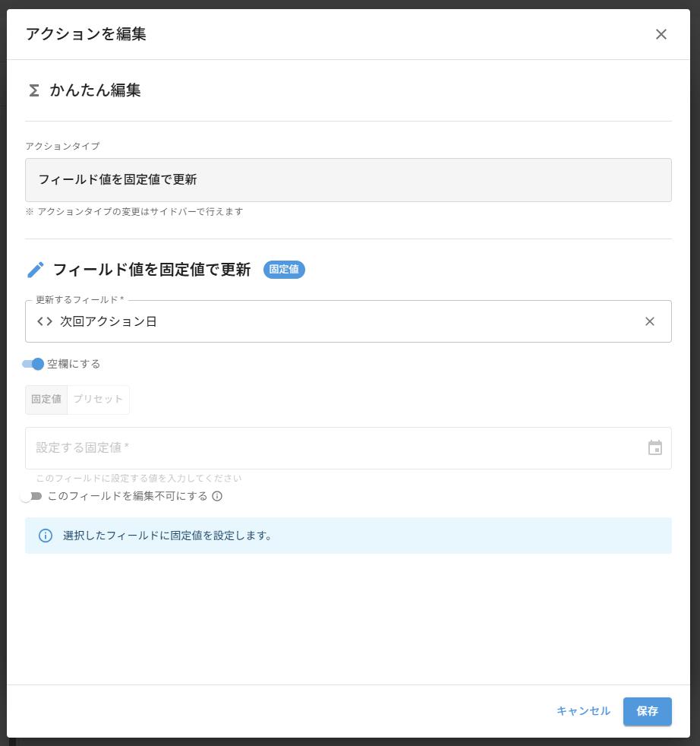Click the 選択したフィールドに固定値を設定します info banner
700x746 pixels.
[x=349, y=536]
